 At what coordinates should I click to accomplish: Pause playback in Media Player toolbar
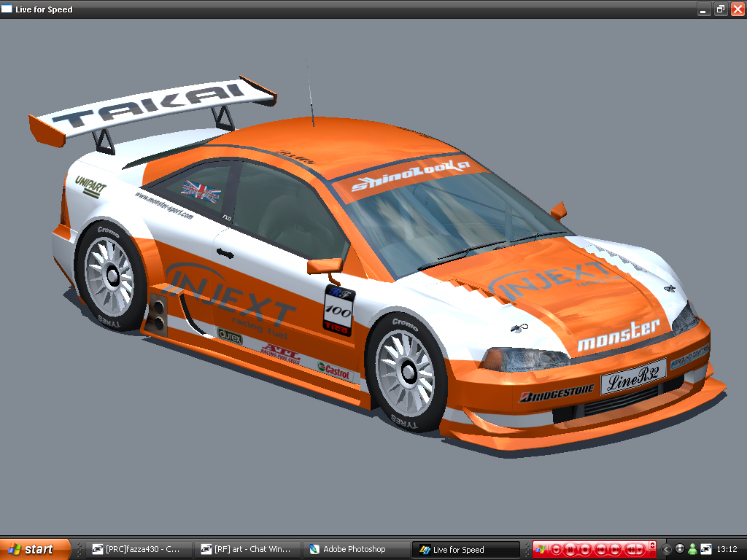tap(570, 550)
